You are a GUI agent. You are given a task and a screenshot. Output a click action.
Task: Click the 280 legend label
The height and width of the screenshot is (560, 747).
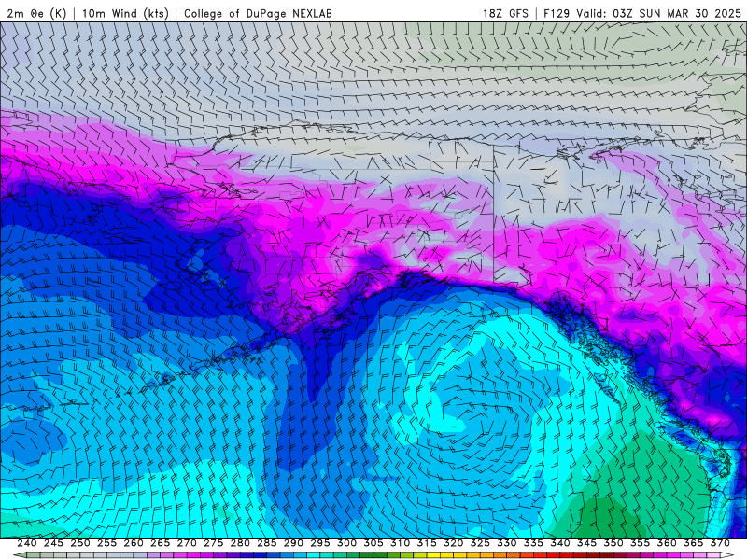(x=240, y=543)
